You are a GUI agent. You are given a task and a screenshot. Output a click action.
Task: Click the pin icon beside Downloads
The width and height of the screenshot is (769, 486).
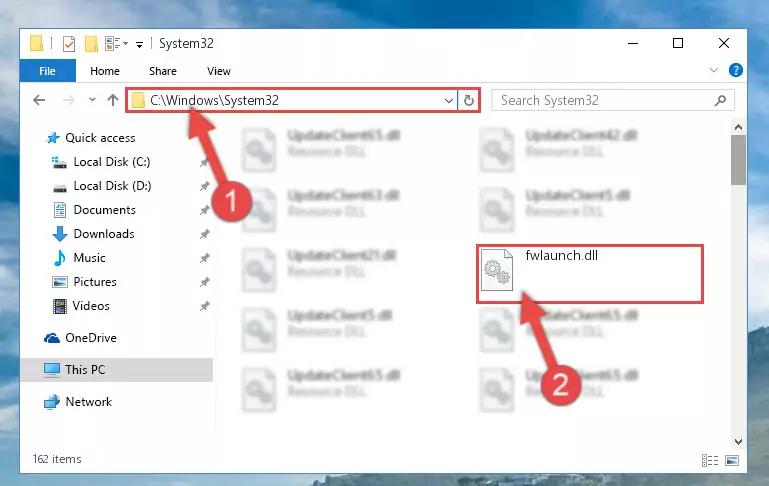click(205, 234)
